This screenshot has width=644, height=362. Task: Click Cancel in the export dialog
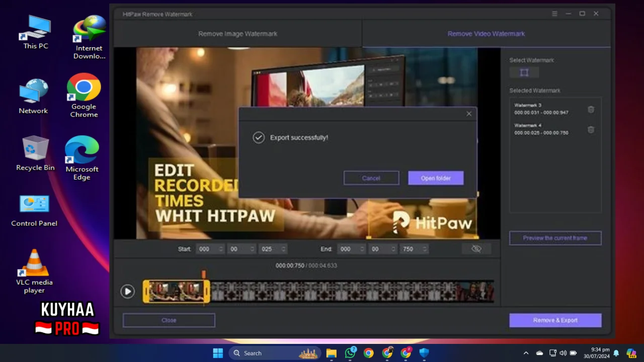pos(371,178)
